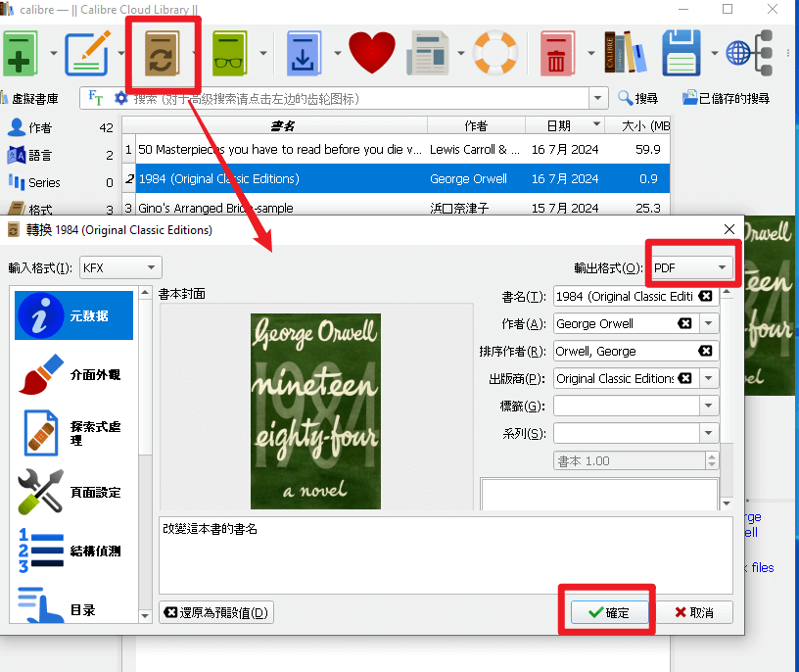Image resolution: width=799 pixels, height=672 pixels.
Task: Click the confirm OK button
Action: pos(609,612)
